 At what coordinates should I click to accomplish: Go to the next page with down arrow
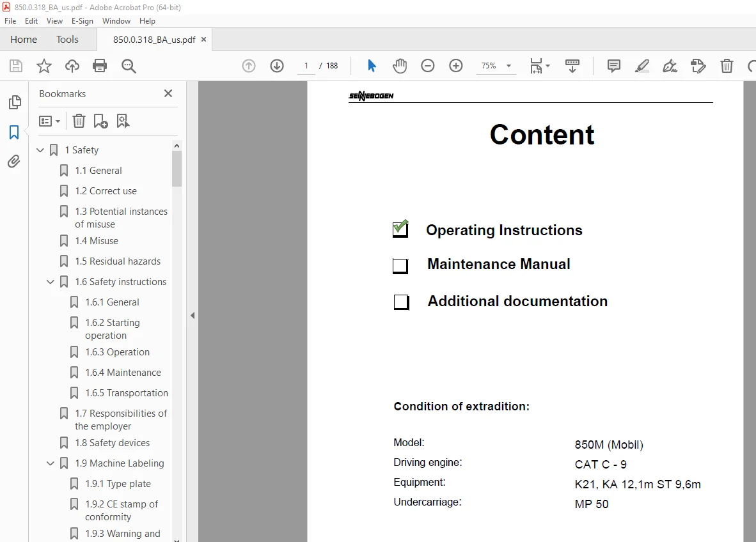click(x=277, y=66)
